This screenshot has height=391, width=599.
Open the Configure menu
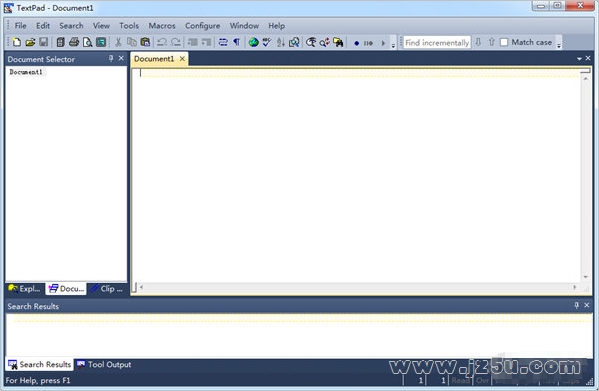[202, 26]
